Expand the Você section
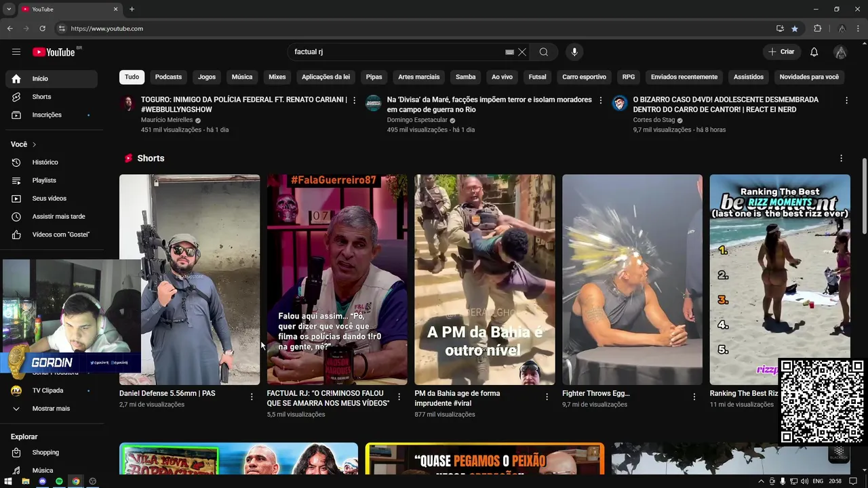The width and height of the screenshot is (868, 488). [24, 144]
